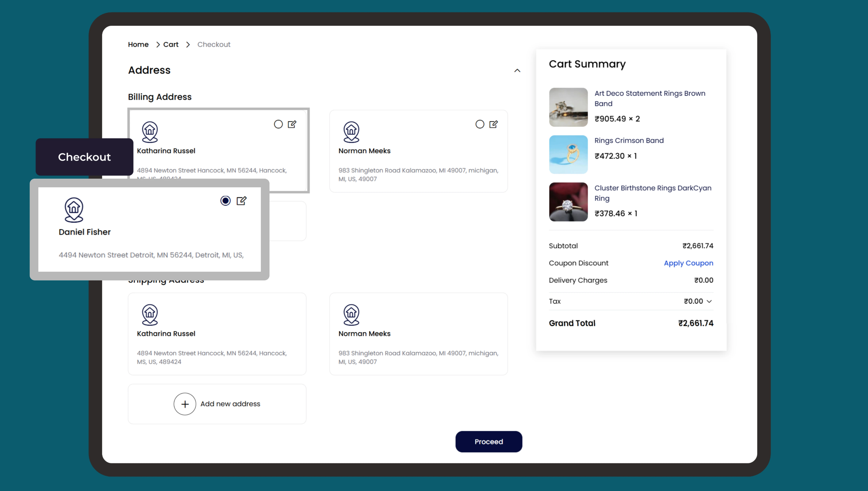This screenshot has width=868, height=491.
Task: Open Art Deco Statement Rings thumbnail
Action: coord(568,107)
